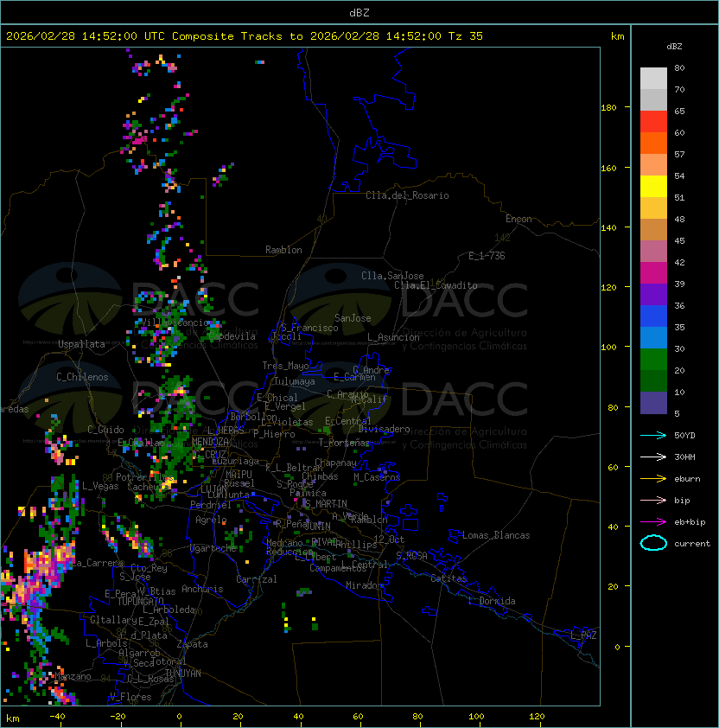Click the pink bip arrow in the legend
Image resolution: width=719 pixels, height=728 pixels.
653,500
